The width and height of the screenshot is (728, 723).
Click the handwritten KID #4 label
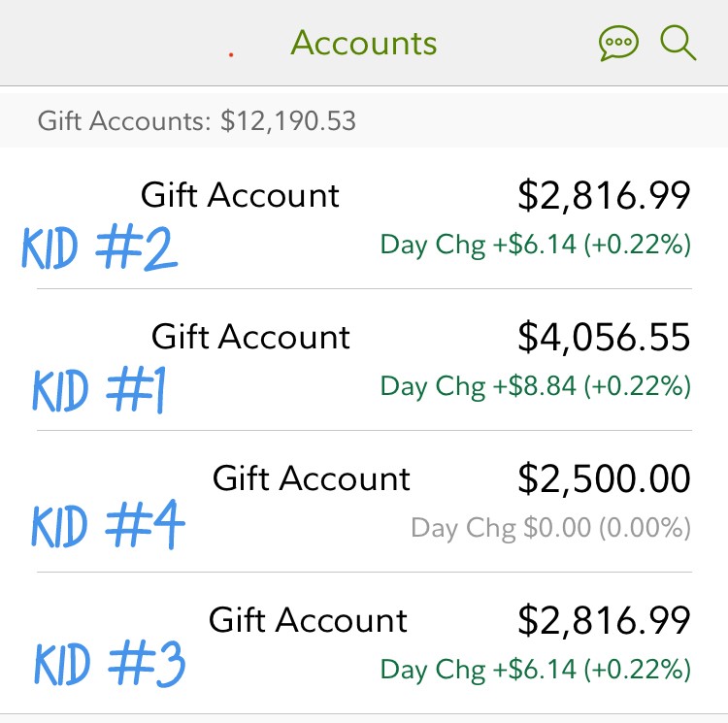(108, 526)
